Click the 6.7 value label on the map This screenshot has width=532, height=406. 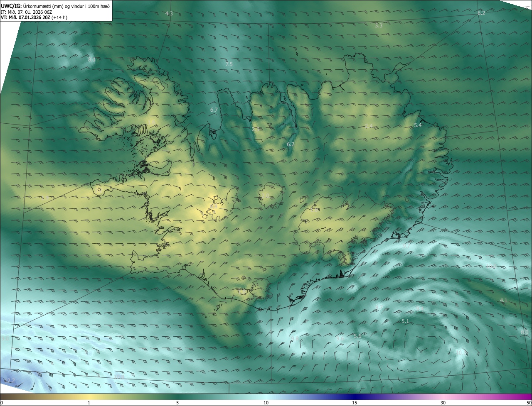[214, 110]
